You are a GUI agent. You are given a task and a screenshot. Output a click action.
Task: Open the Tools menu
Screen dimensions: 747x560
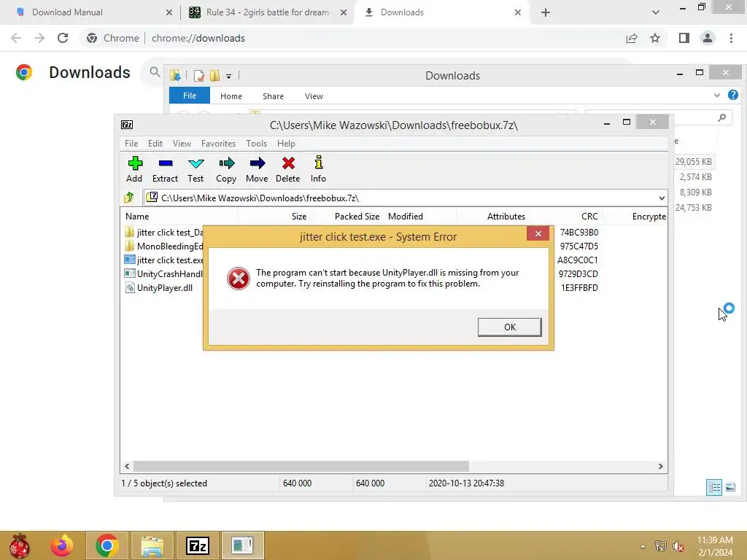pos(256,144)
